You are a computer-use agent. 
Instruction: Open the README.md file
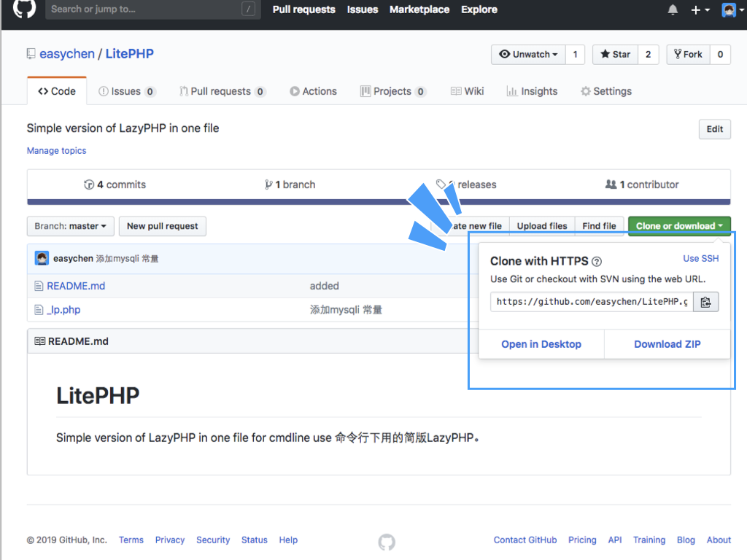(x=76, y=286)
